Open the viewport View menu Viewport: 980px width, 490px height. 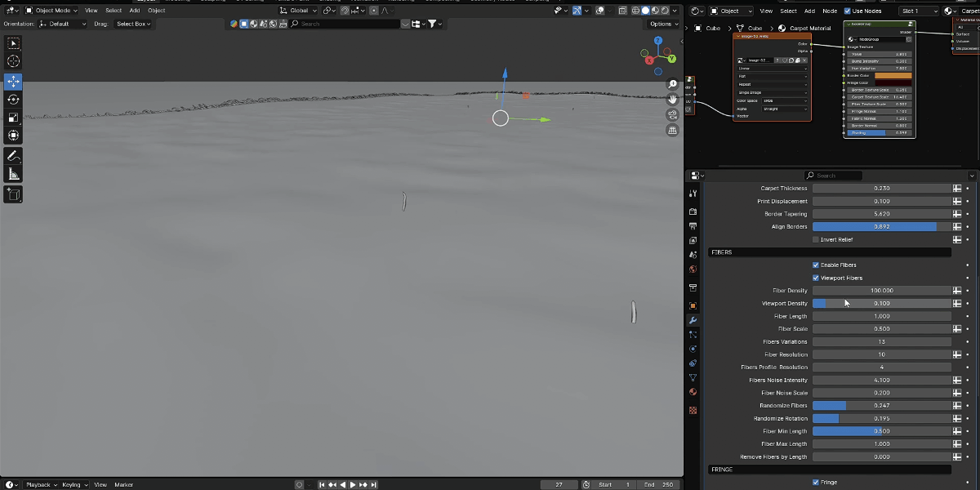tap(91, 11)
